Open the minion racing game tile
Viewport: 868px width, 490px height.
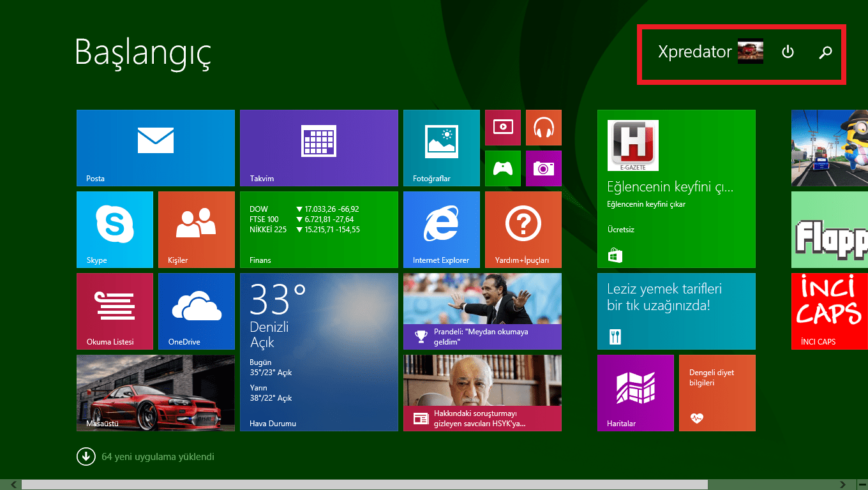(830, 148)
